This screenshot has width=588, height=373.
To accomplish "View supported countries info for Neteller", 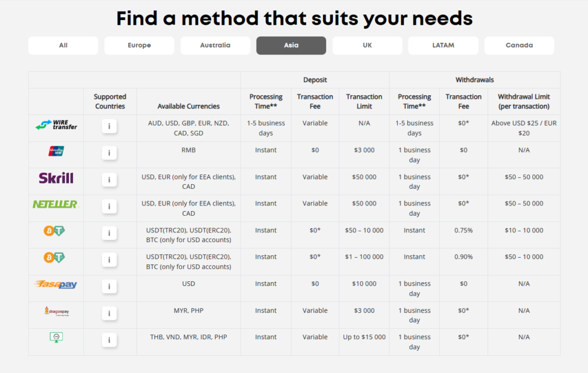I will (109, 207).
